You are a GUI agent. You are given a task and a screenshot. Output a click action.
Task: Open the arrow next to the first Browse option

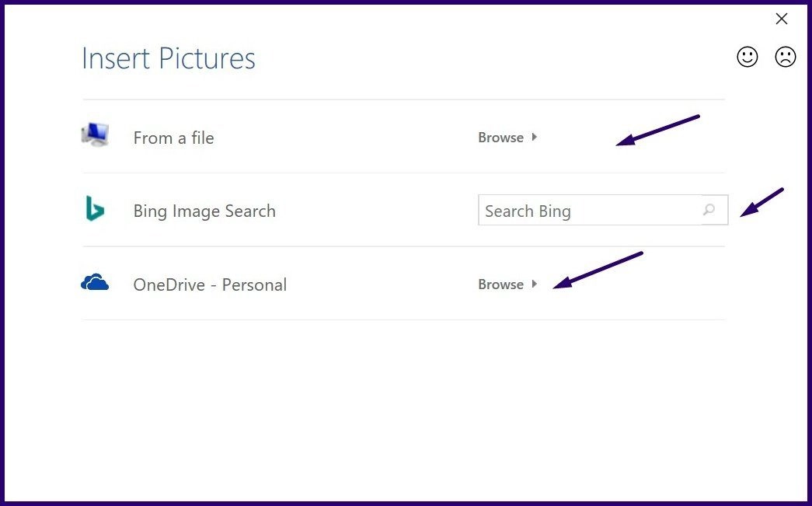535,137
